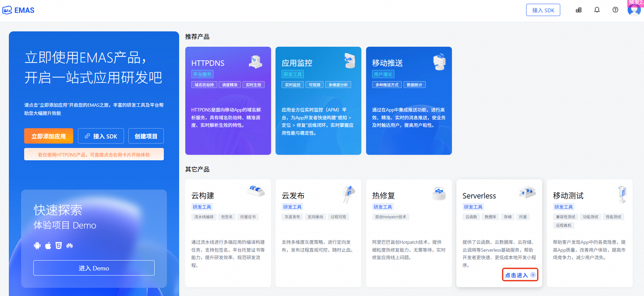The width and height of the screenshot is (644, 296).
Task: Click the 数据库 tag
Action: click(x=490, y=217)
